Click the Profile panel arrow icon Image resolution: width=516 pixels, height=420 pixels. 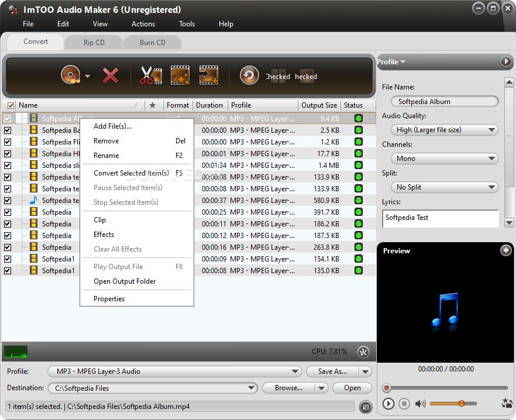click(x=506, y=61)
